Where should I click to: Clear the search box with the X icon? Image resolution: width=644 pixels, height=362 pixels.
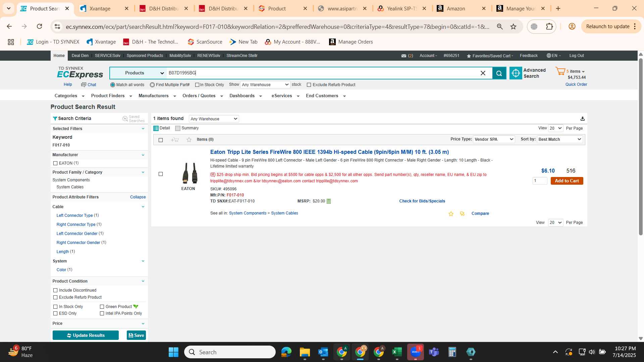pyautogui.click(x=483, y=73)
